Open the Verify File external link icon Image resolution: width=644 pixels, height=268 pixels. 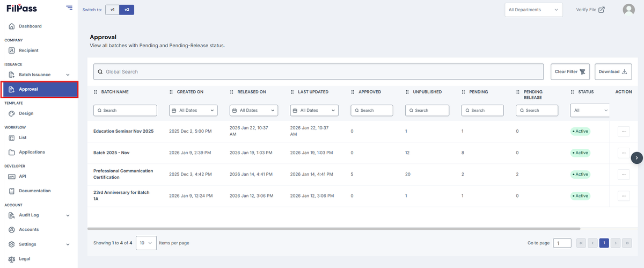(x=602, y=10)
